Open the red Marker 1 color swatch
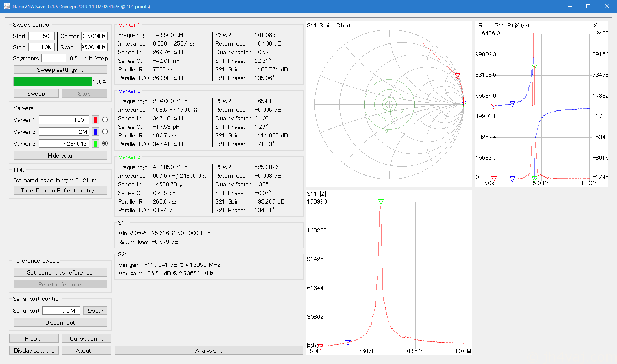 pos(96,120)
